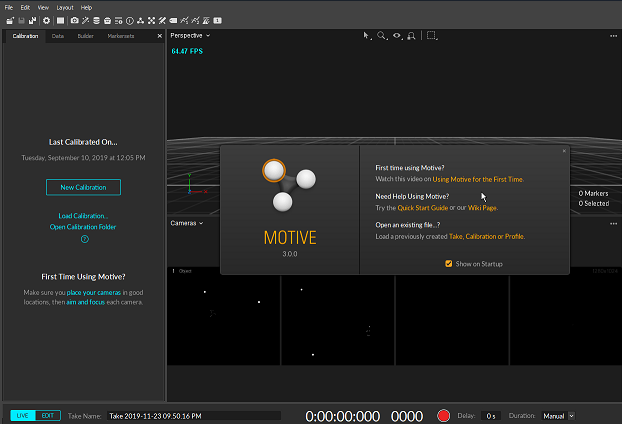Expand the Perspective view dropdown
Screen dimensions: 622x424
tap(191, 36)
